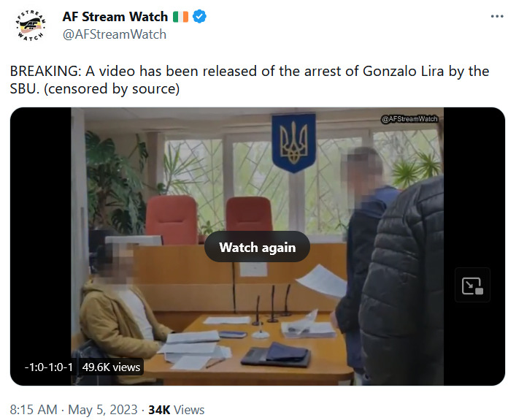Click the May 5, 2023 date
This screenshot has height=420, width=508.
pos(103,410)
